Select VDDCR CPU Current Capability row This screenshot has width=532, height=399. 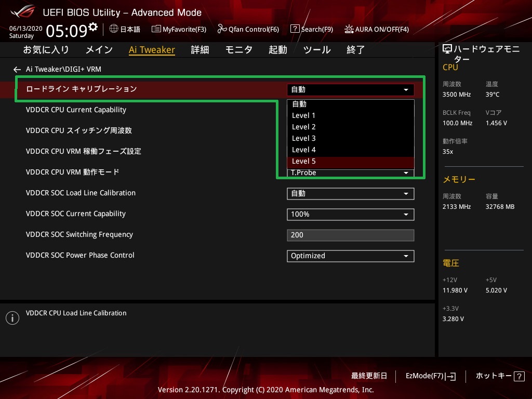pyautogui.click(x=76, y=110)
